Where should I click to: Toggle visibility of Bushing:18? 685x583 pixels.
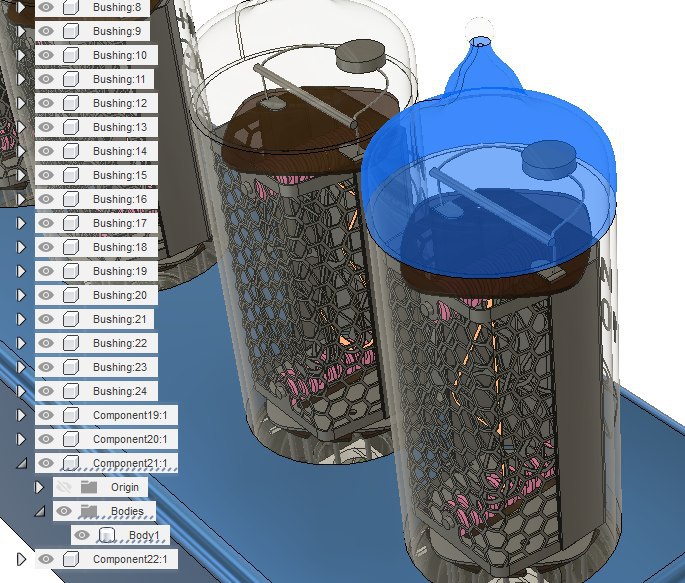(46, 247)
